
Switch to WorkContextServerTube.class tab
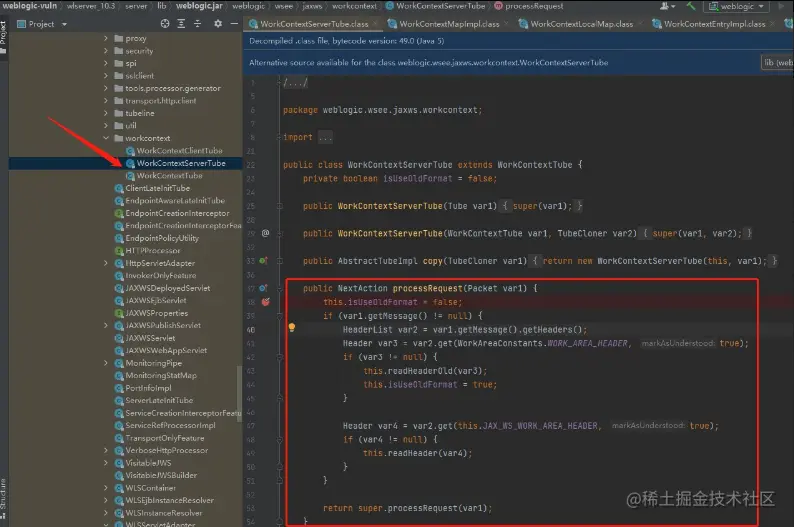(314, 24)
